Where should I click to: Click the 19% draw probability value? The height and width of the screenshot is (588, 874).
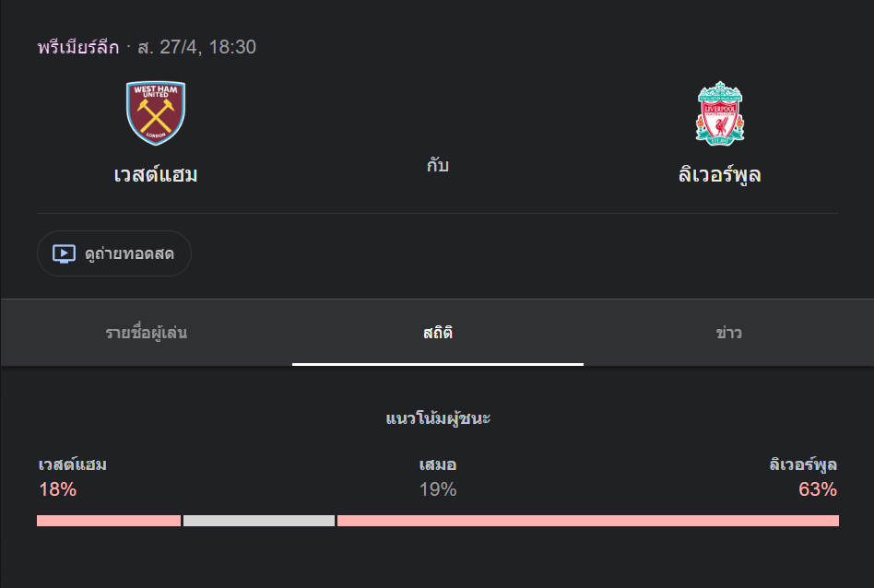[x=438, y=489]
